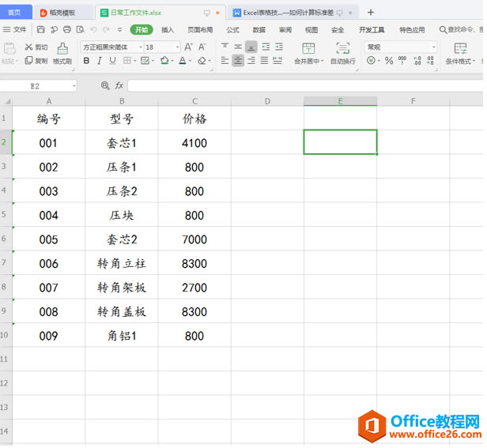
Task: Click the Save icon in quick toolbar
Action: point(40,29)
